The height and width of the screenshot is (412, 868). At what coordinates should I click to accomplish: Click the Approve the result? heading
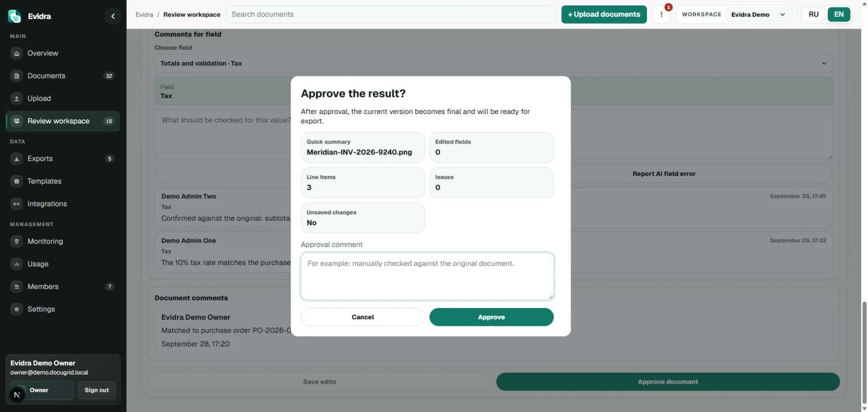[353, 93]
